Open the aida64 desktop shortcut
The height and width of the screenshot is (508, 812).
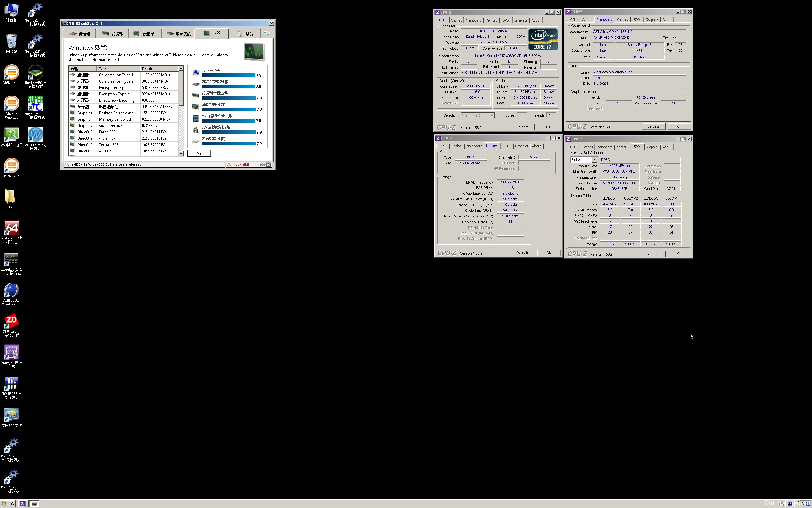click(11, 232)
